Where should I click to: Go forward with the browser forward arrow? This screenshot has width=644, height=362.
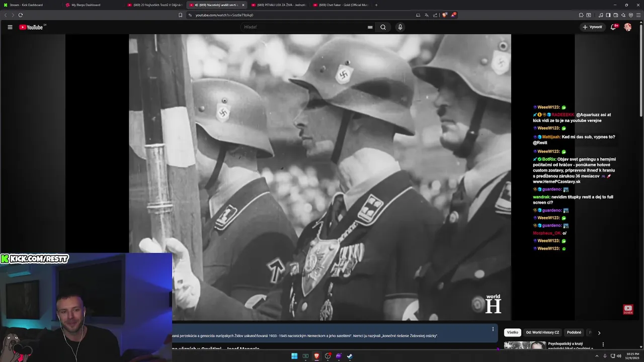point(13,15)
